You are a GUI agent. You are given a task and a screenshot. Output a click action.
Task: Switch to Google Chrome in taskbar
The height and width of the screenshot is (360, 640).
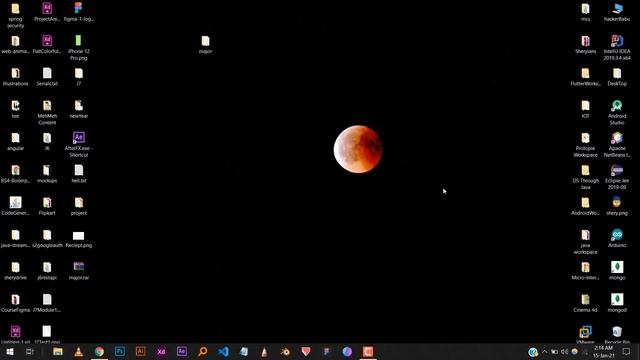99,351
